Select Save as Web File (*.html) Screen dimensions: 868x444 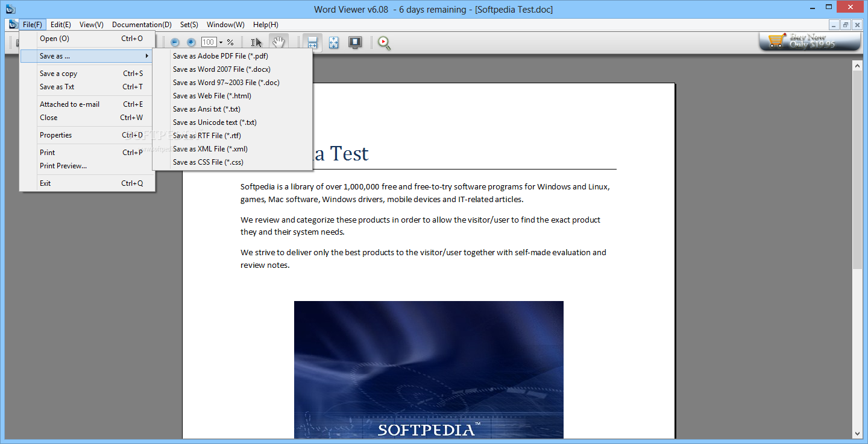point(233,96)
